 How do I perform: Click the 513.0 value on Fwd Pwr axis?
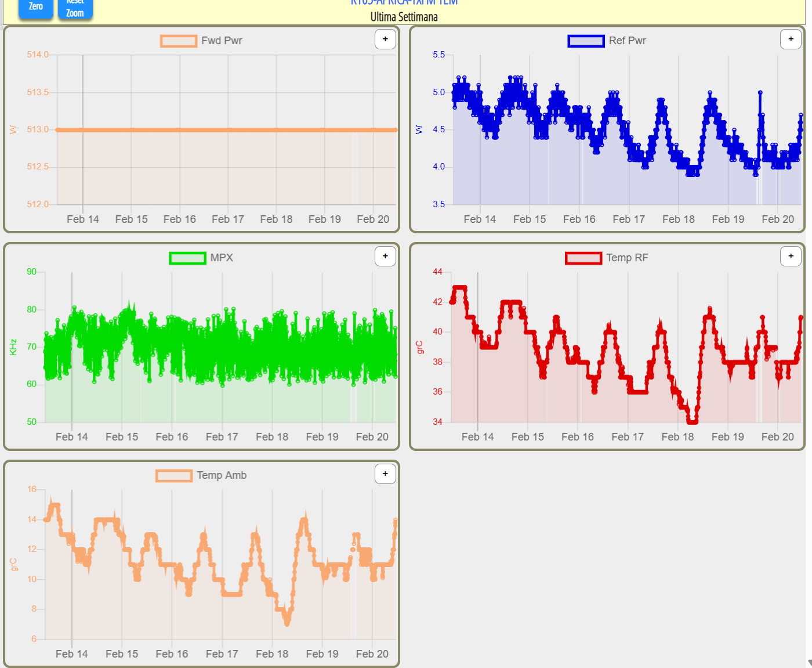pos(38,129)
